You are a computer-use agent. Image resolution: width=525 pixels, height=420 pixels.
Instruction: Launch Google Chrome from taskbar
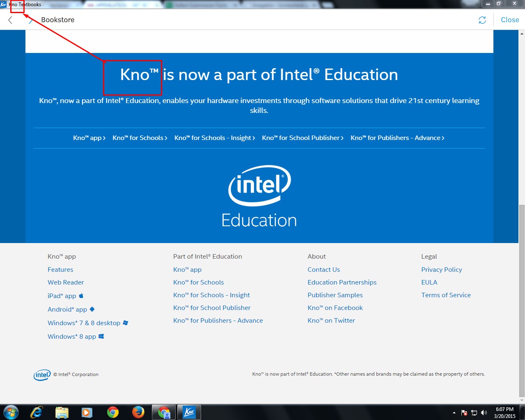click(x=113, y=412)
